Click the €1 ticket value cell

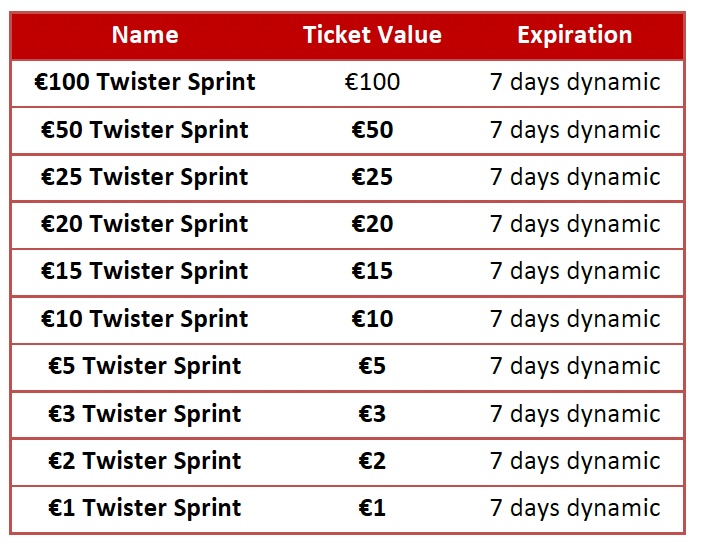pyautogui.click(x=372, y=508)
